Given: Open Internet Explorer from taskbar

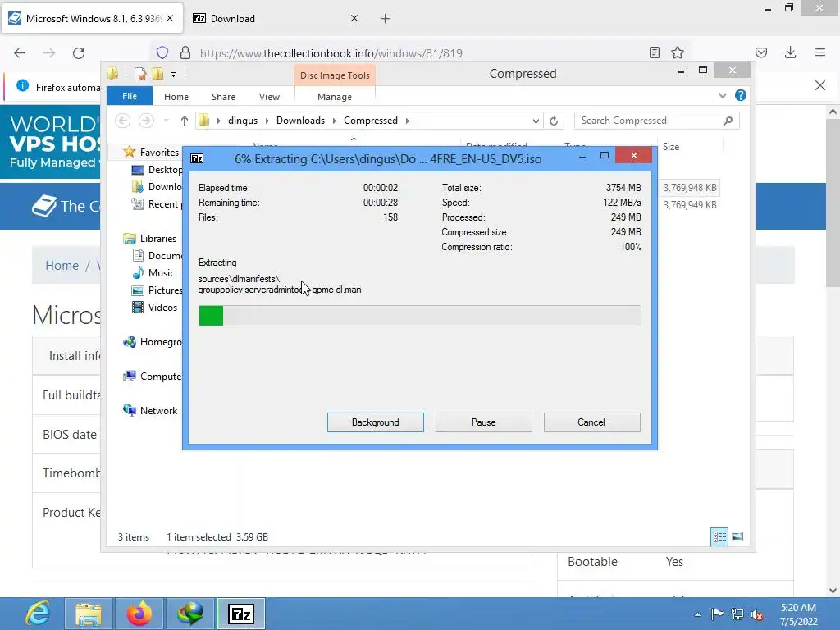Looking at the screenshot, I should (x=38, y=614).
